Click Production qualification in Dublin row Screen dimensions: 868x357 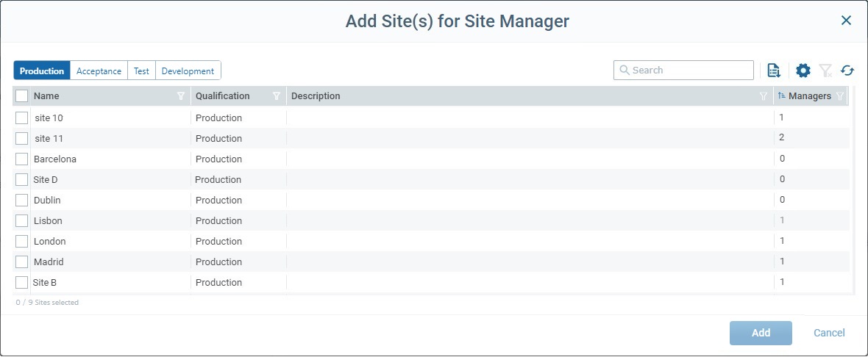(218, 200)
